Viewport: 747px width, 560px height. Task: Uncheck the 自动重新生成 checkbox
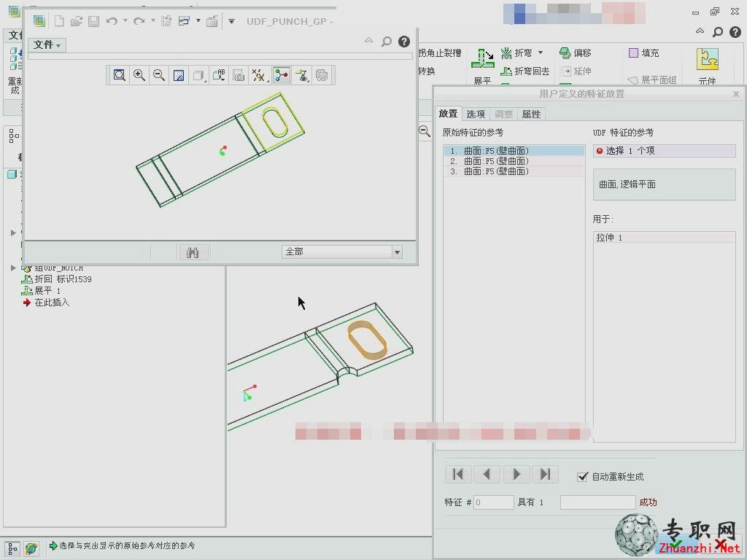point(582,477)
